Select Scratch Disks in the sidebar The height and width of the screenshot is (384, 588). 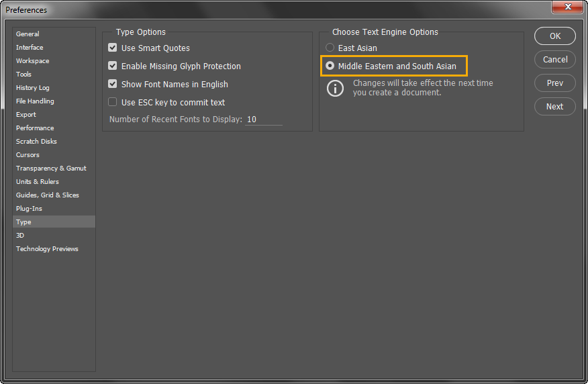click(36, 142)
